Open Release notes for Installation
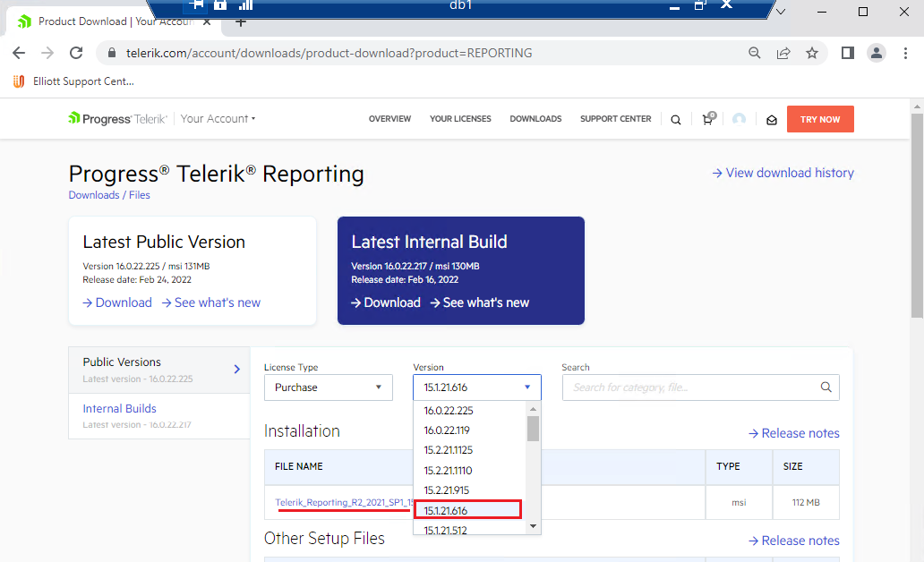The width and height of the screenshot is (924, 562). click(x=794, y=433)
